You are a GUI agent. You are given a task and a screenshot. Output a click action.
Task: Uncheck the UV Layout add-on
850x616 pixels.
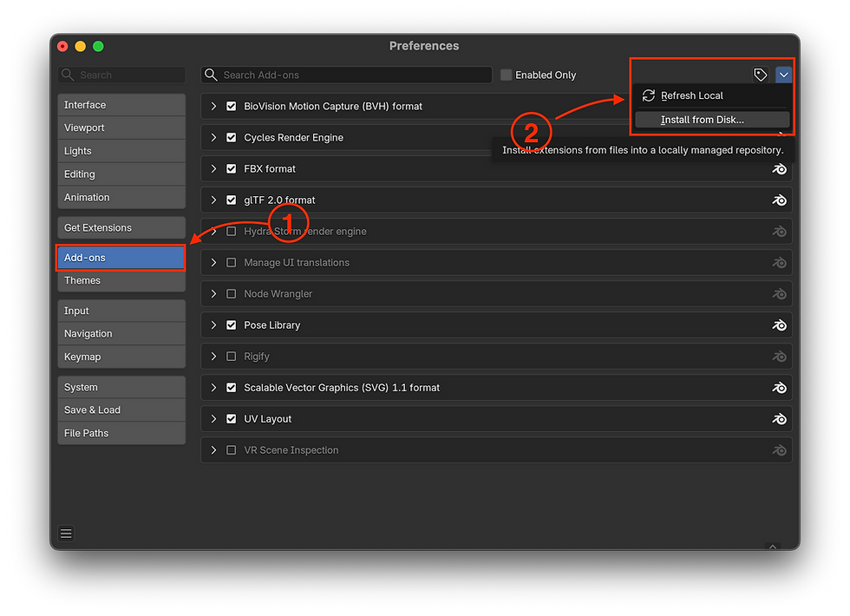pos(232,419)
